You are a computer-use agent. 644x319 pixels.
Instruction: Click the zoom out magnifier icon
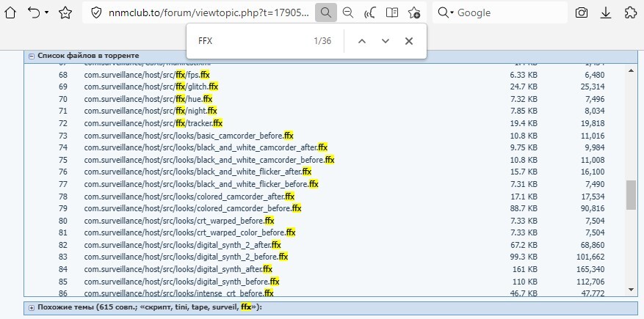(348, 12)
